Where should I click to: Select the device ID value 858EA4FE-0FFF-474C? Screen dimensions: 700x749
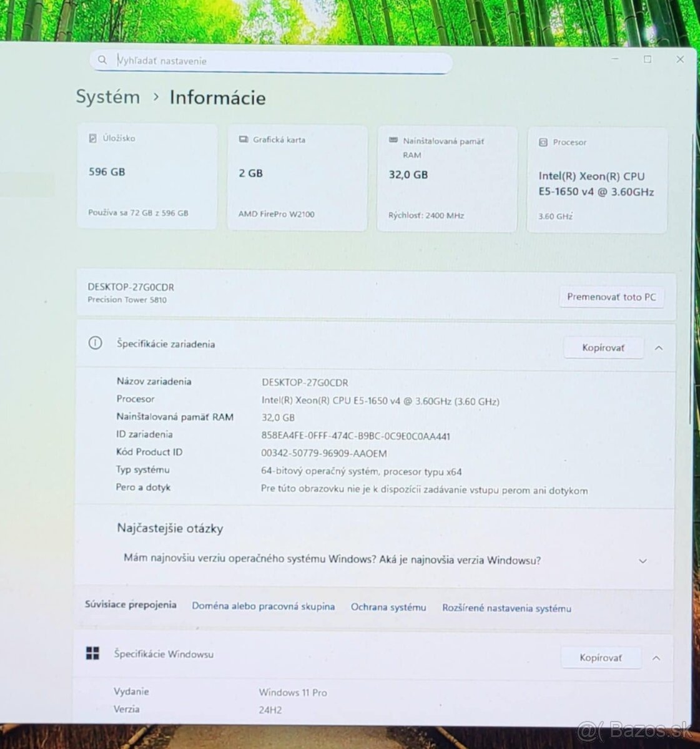(x=355, y=436)
